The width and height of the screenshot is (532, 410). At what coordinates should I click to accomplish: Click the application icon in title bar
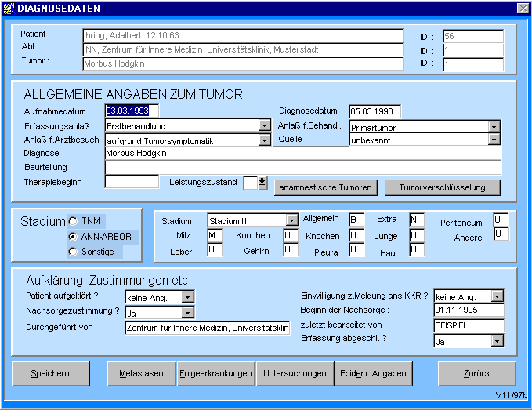tap(8, 8)
